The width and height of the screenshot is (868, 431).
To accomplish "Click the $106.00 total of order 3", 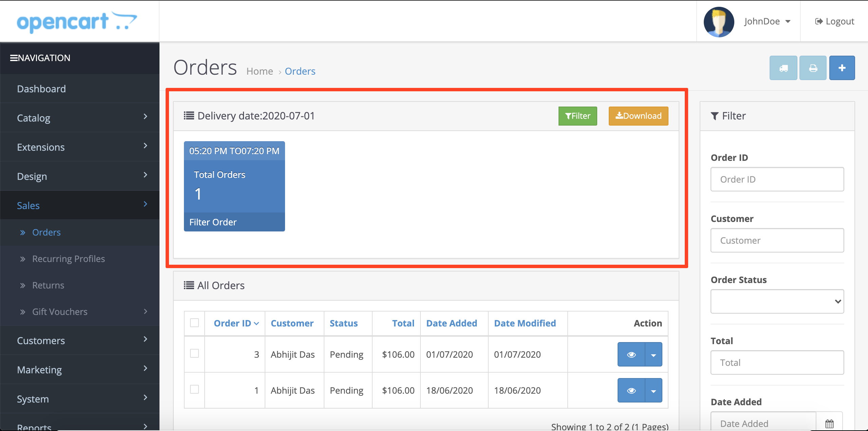I will coord(398,355).
